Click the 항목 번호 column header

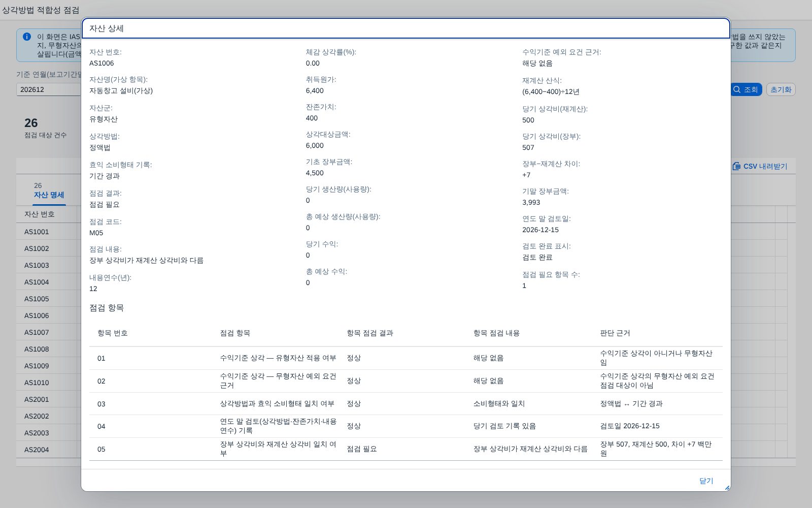coord(113,333)
